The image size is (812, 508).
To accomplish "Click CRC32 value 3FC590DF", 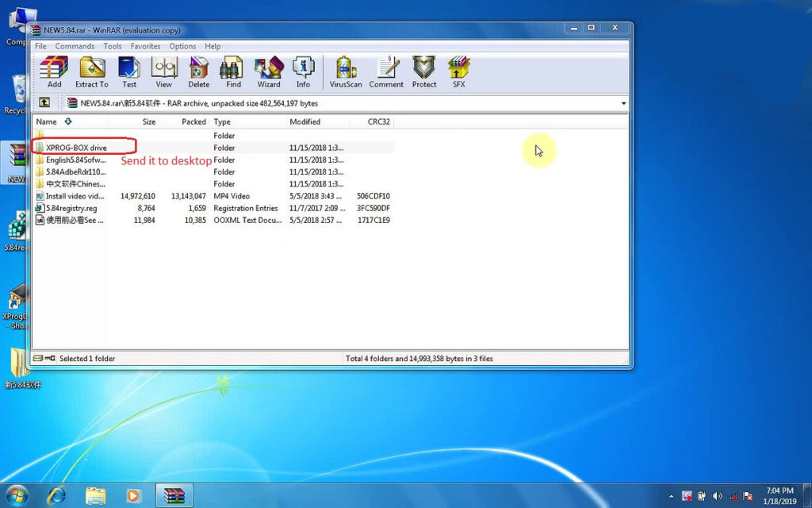I will tap(373, 208).
